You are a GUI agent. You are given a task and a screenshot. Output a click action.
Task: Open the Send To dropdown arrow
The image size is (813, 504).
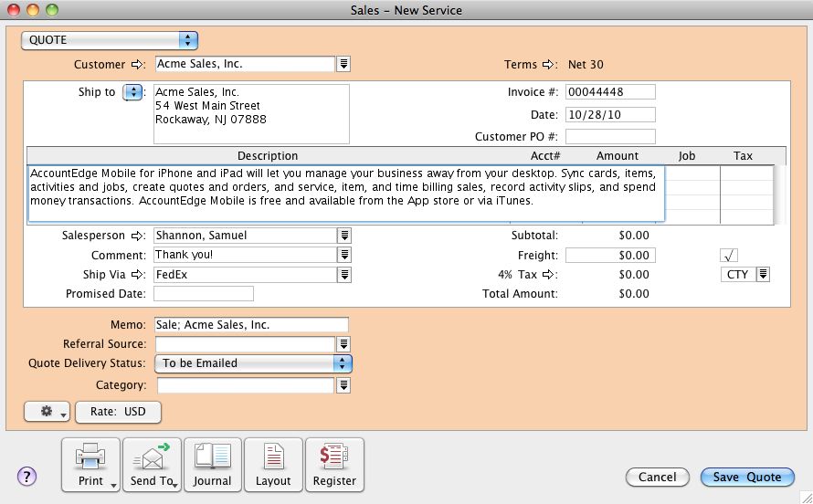click(175, 486)
